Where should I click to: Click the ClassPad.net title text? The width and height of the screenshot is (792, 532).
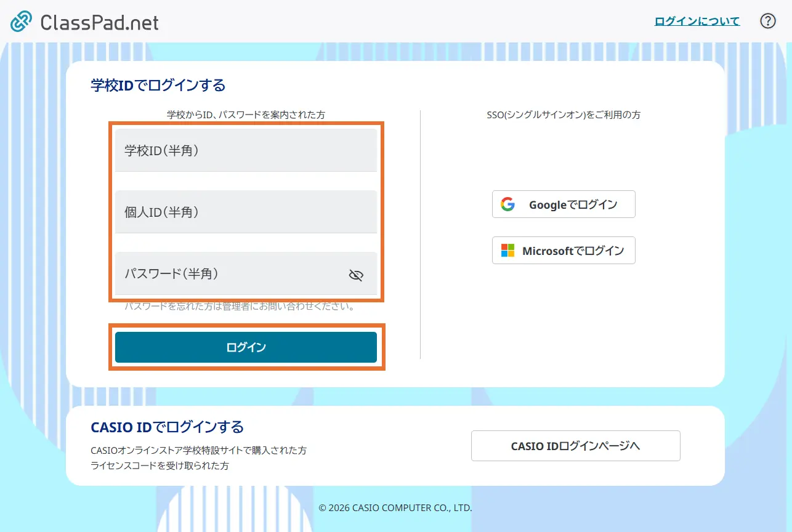tap(100, 22)
